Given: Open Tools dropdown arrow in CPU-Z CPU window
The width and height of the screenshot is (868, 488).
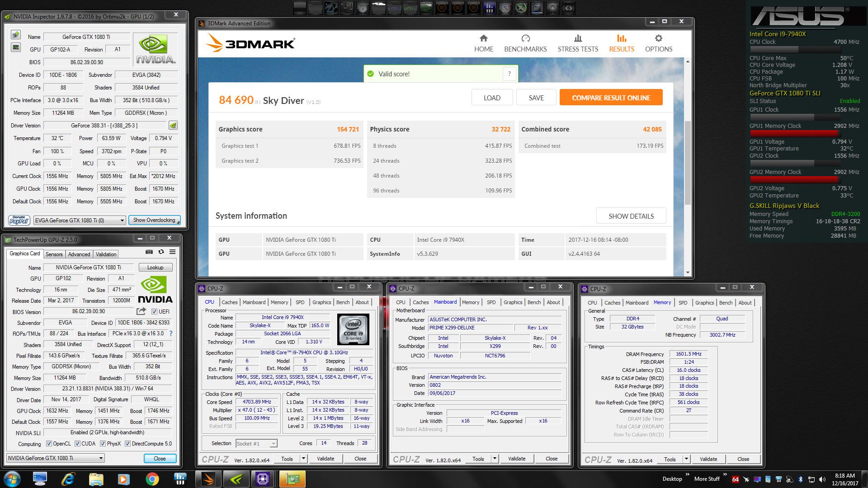Looking at the screenshot, I should pos(303,459).
